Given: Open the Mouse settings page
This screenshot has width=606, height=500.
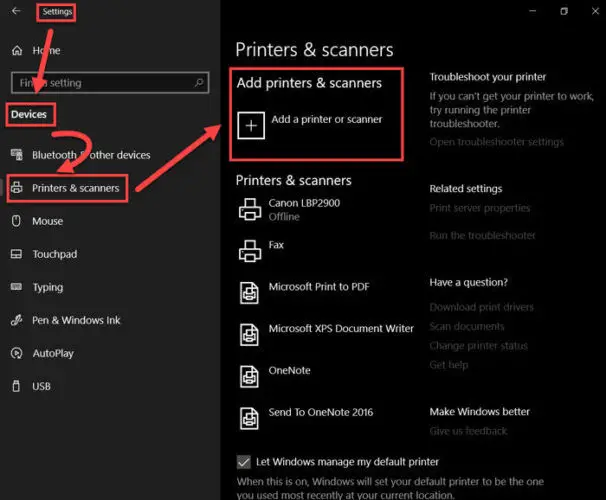Looking at the screenshot, I should click(48, 221).
